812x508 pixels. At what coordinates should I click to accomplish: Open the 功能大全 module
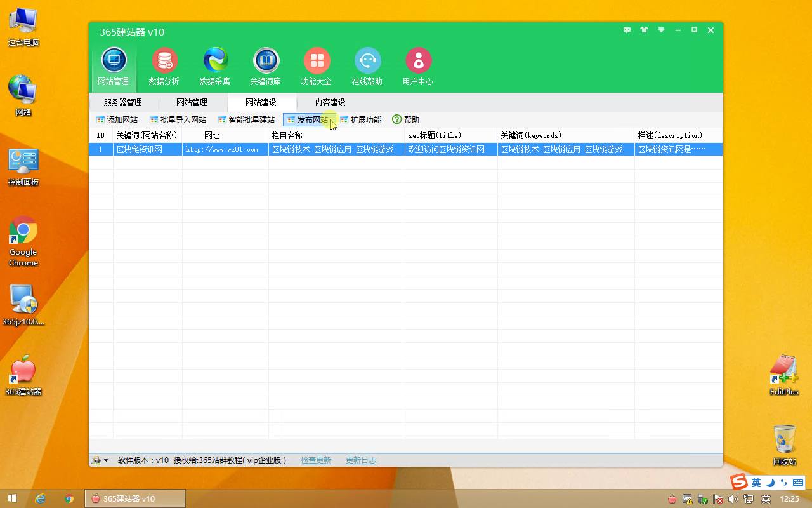317,67
